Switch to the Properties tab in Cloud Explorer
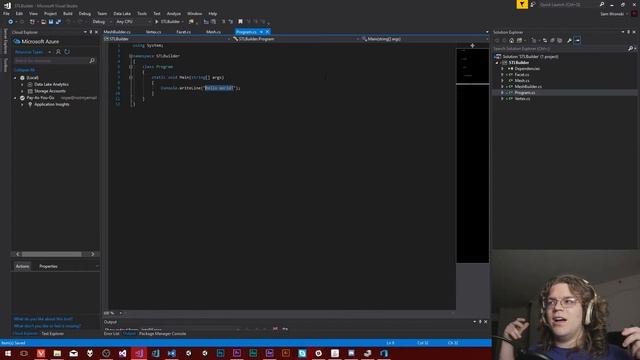640x360 pixels. pyautogui.click(x=48, y=266)
